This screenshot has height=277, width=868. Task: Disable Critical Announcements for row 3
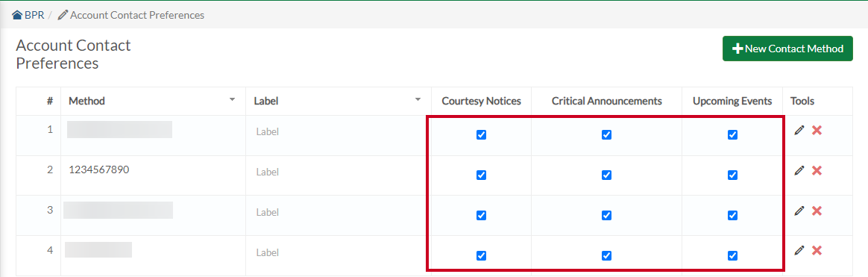coord(607,215)
